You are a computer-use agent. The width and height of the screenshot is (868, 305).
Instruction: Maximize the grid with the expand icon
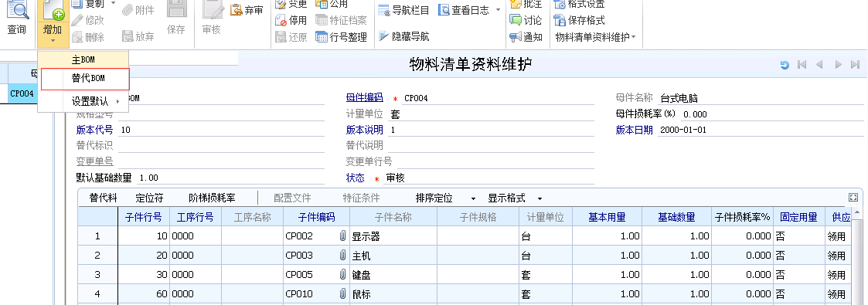[853, 197]
